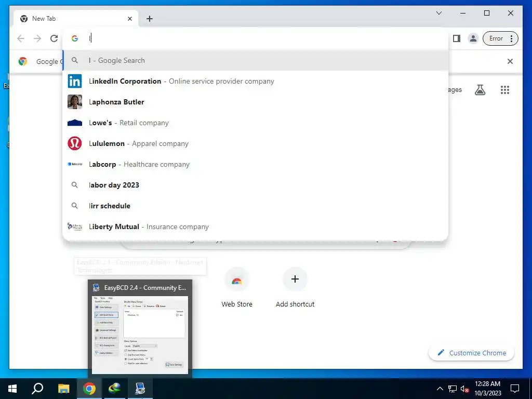Open the notification center icon

[515, 389]
